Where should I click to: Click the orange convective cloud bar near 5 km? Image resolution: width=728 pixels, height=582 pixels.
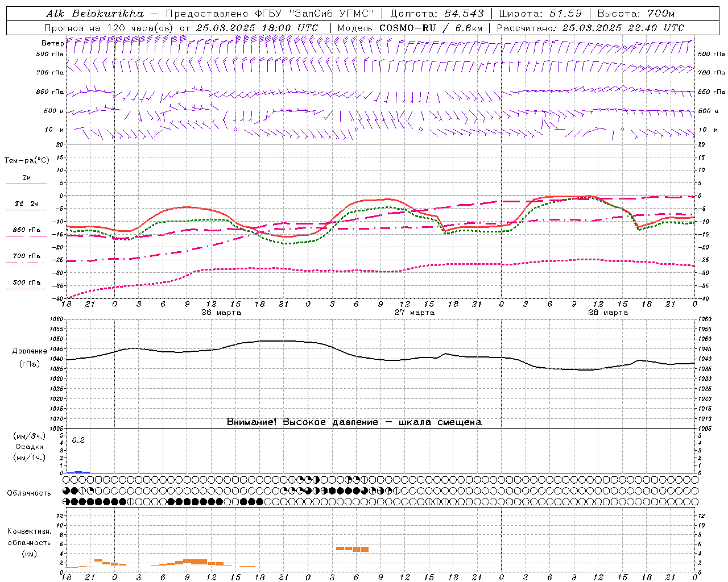pyautogui.click(x=352, y=549)
